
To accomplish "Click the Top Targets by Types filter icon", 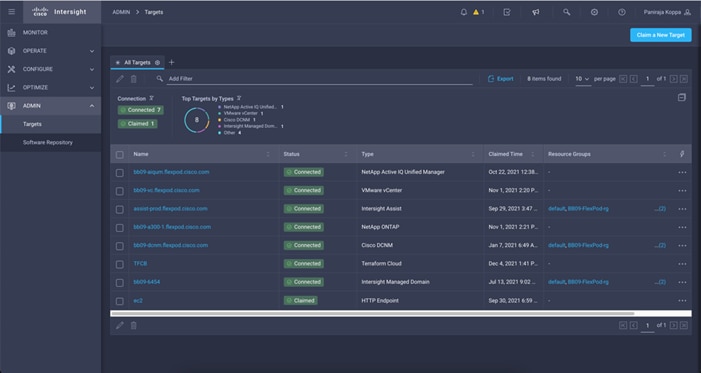I will coord(239,98).
